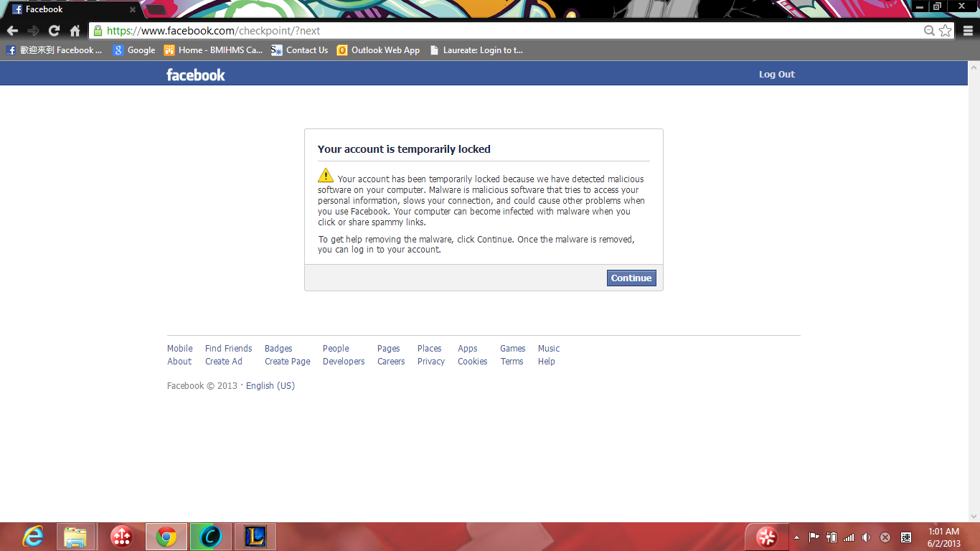Open the volume speaker tray icon
Viewport: 980px width, 551px height.
867,537
